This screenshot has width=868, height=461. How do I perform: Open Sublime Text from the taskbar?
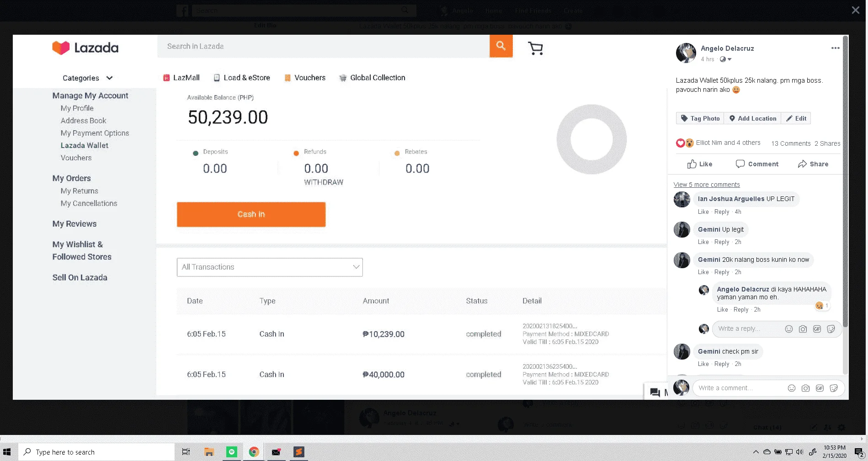tap(299, 452)
